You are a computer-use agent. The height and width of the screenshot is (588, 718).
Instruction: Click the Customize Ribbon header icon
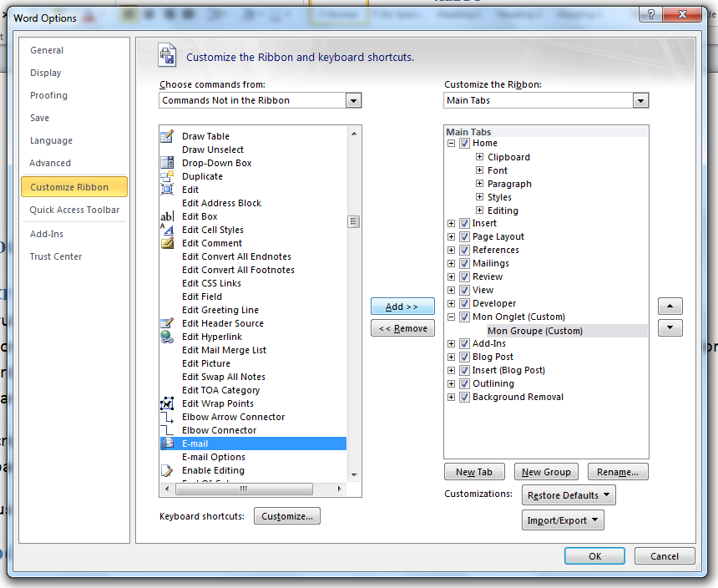167,55
